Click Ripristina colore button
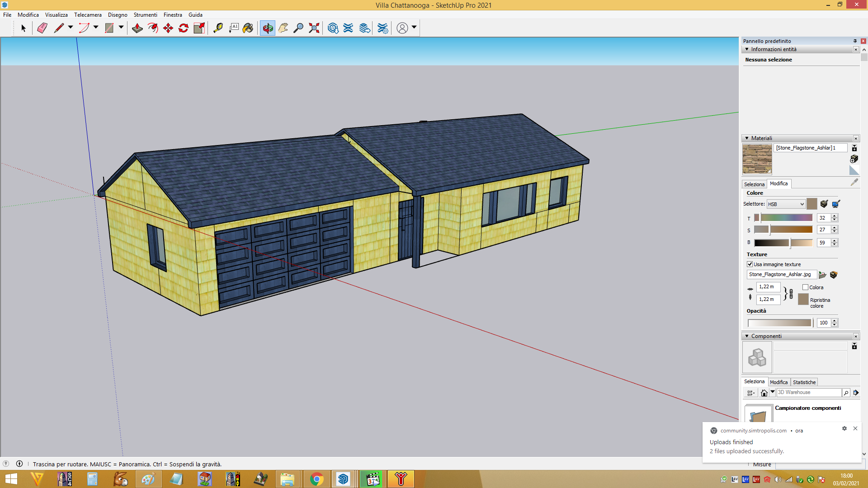 [803, 299]
